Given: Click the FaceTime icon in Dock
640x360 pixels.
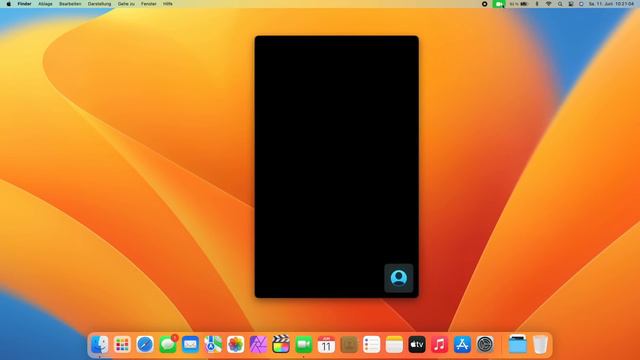Looking at the screenshot, I should [x=304, y=345].
